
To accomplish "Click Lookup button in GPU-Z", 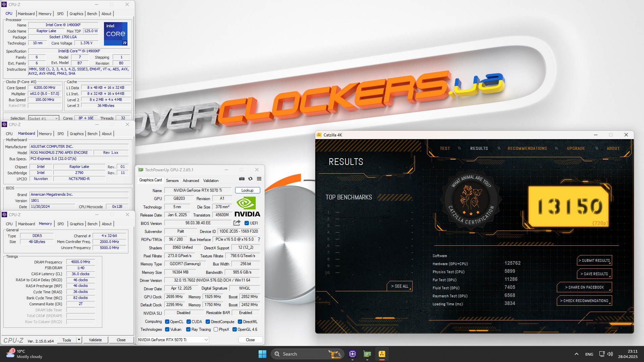I will pyautogui.click(x=248, y=190).
